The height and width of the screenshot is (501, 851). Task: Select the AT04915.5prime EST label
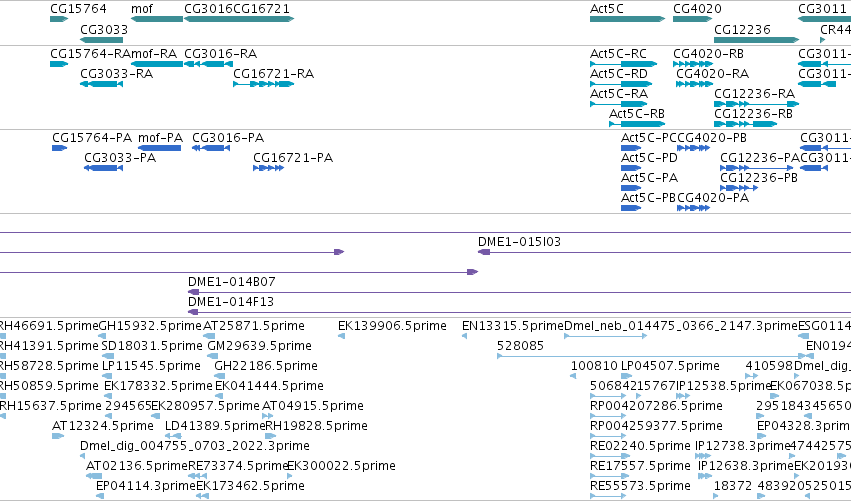(313, 405)
